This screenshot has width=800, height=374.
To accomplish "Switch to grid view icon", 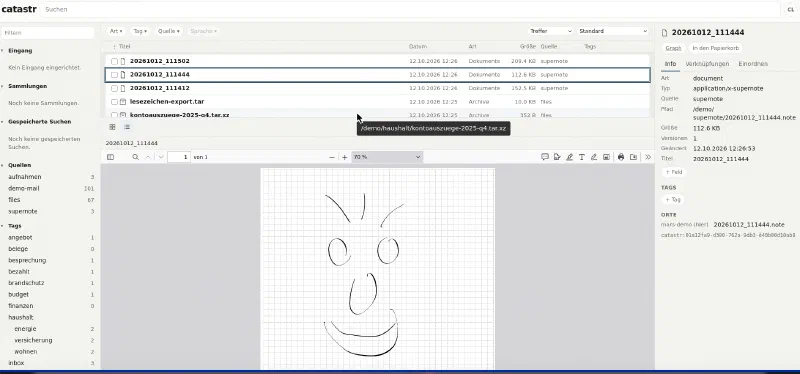I will coord(112,127).
